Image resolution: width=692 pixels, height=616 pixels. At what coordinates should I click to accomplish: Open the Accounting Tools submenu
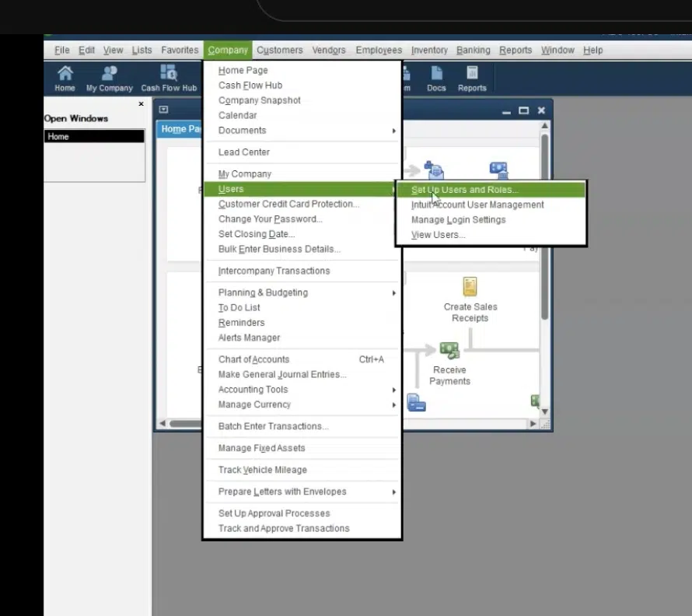pos(393,389)
